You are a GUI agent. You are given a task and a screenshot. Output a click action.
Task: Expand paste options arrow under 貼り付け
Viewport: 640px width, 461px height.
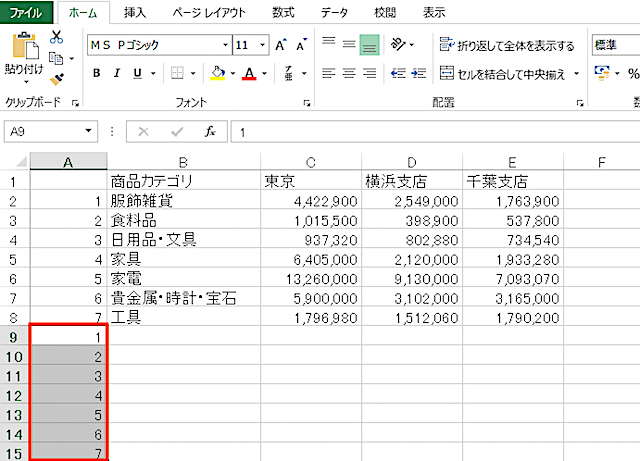pos(26,82)
